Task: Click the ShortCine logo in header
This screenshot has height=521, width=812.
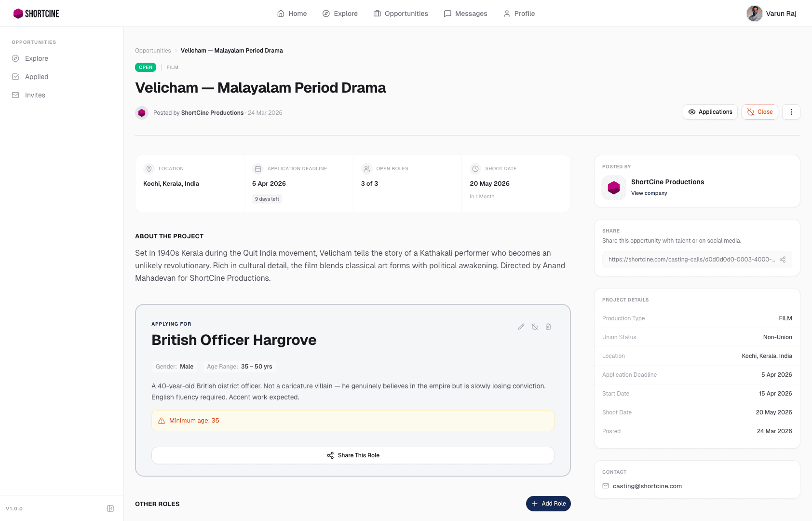Action: (36, 14)
